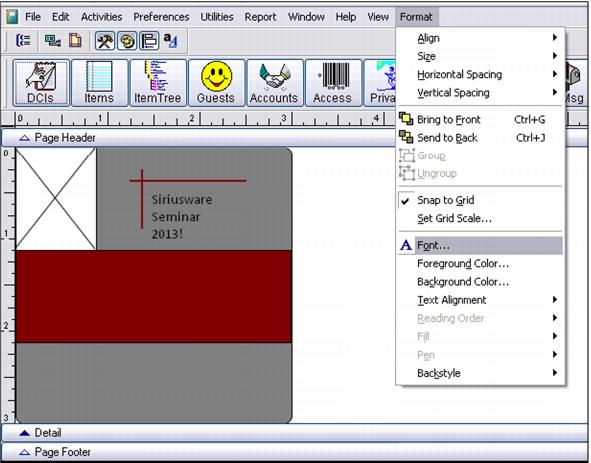Click the horizontal ruler at mark 2
591x463 pixels.
click(191, 118)
